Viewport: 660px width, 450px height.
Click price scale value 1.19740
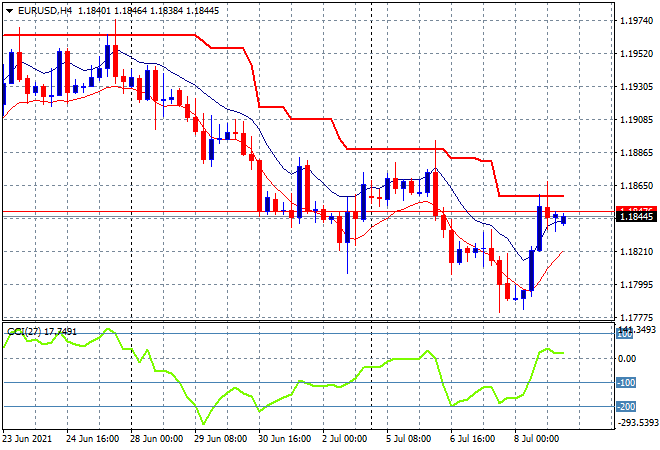637,21
